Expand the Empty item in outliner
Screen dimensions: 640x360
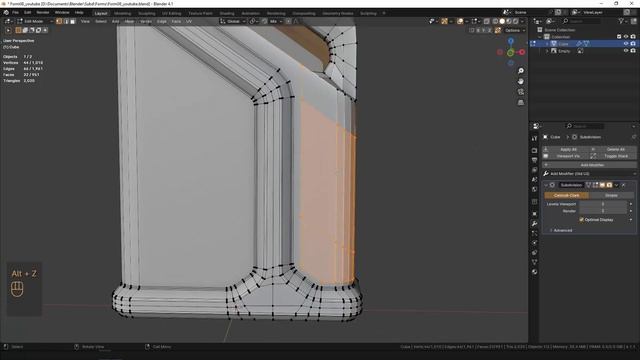click(547, 51)
